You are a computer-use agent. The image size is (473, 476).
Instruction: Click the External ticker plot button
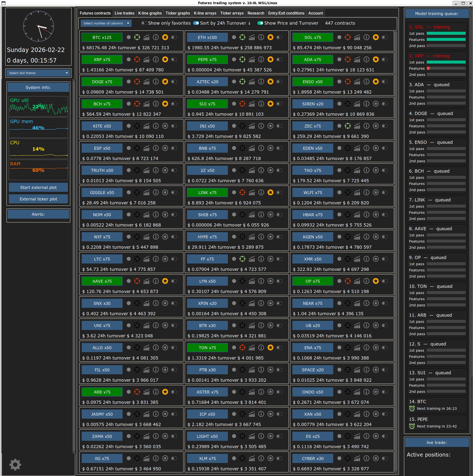pyautogui.click(x=38, y=199)
